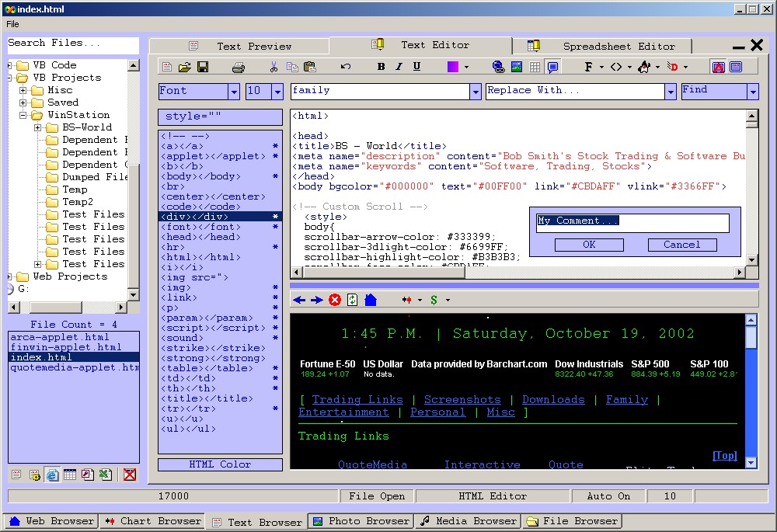Viewport: 777px width, 532px height.
Task: Stop loading with the red X circle
Action: [335, 300]
